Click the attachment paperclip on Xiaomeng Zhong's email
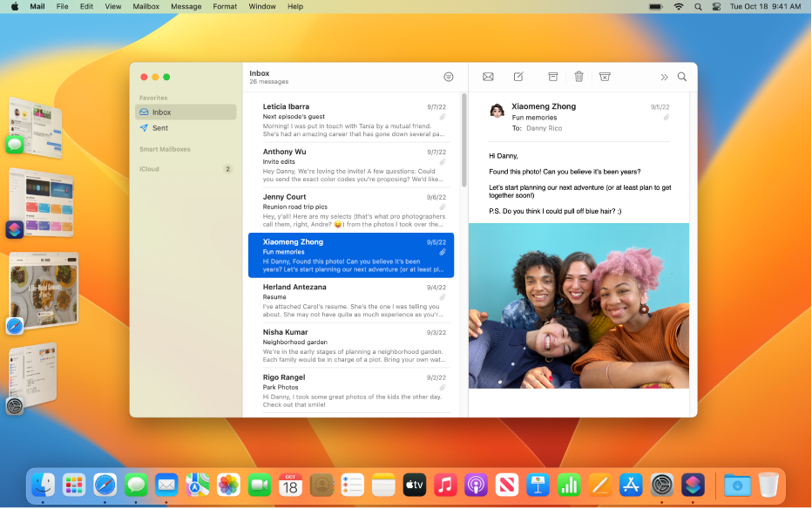Screen dimensions: 812x509 tap(443, 252)
